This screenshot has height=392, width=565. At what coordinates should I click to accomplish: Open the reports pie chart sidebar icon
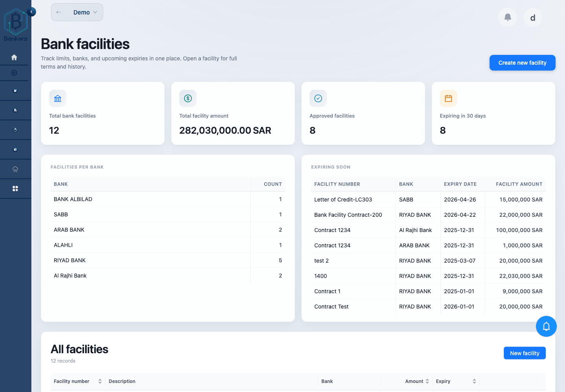15,149
